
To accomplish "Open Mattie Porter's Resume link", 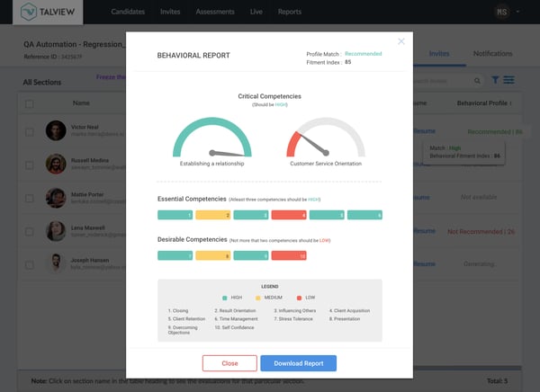I will [x=421, y=197].
